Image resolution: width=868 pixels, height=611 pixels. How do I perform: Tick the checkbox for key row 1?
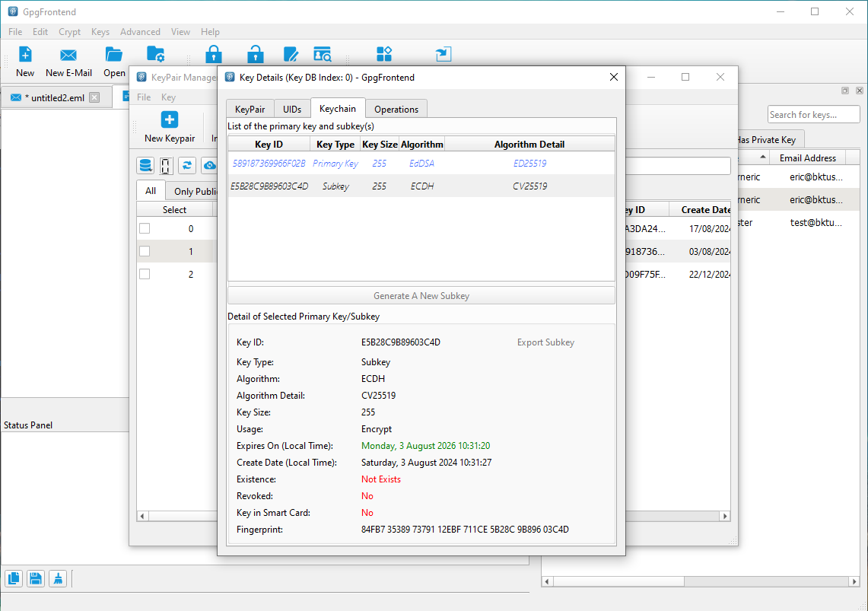click(x=145, y=251)
